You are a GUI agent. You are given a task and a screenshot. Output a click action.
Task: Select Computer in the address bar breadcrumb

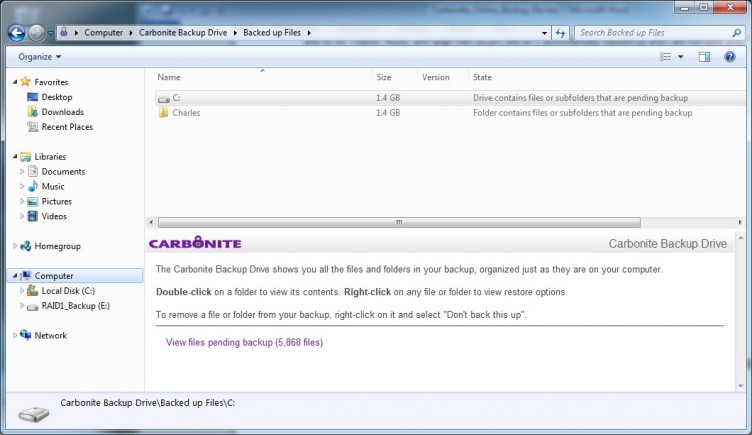pyautogui.click(x=104, y=33)
